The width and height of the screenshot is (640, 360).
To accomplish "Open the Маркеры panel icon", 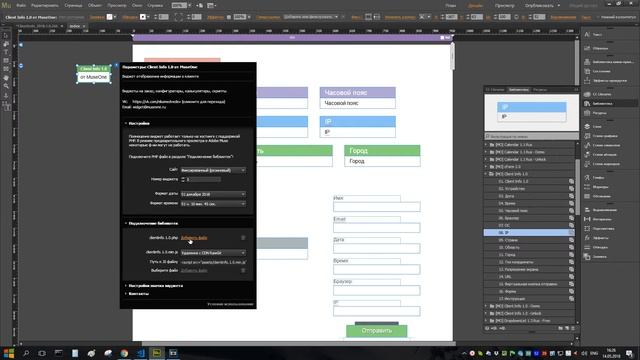I will pyautogui.click(x=587, y=187).
